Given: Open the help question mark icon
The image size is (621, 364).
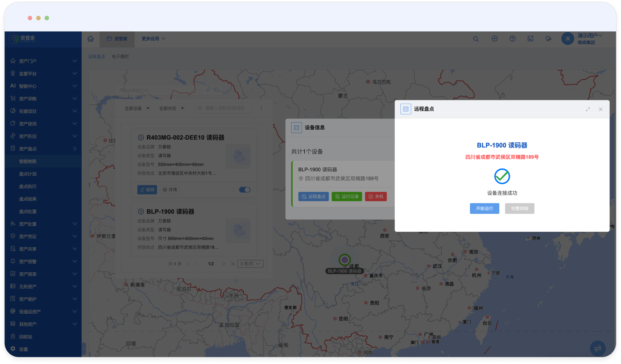Looking at the screenshot, I should [512, 39].
